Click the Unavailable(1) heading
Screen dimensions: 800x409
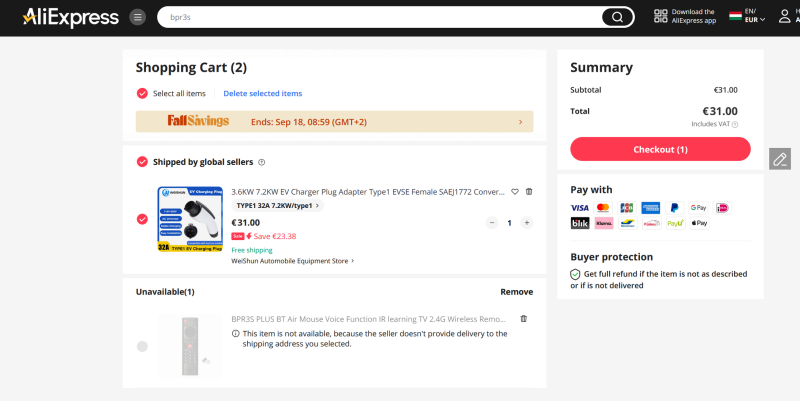click(x=165, y=292)
